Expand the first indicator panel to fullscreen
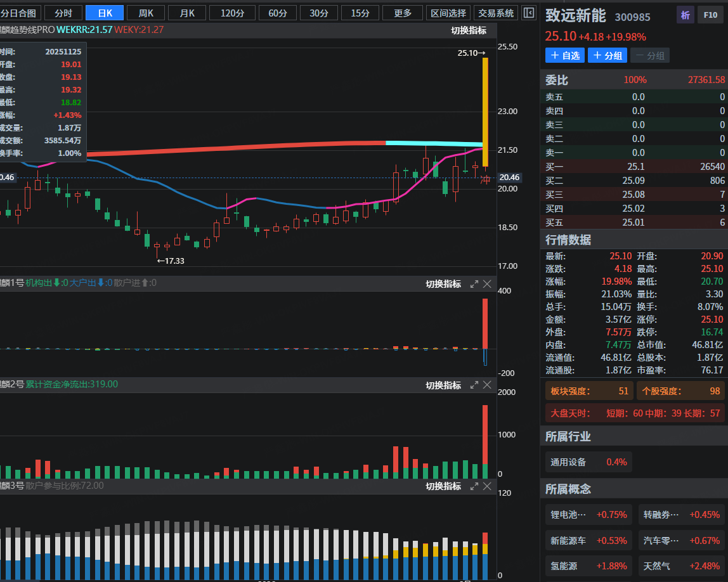 (x=474, y=284)
